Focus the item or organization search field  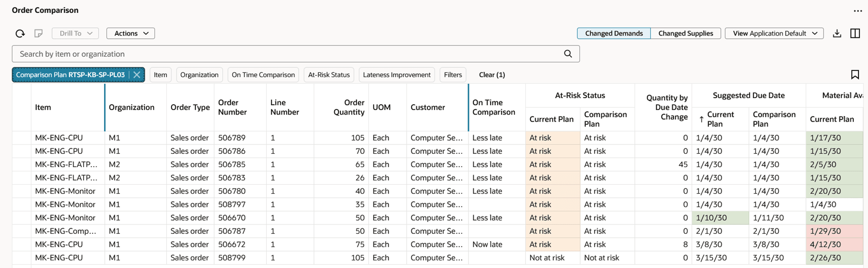pyautogui.click(x=284, y=54)
